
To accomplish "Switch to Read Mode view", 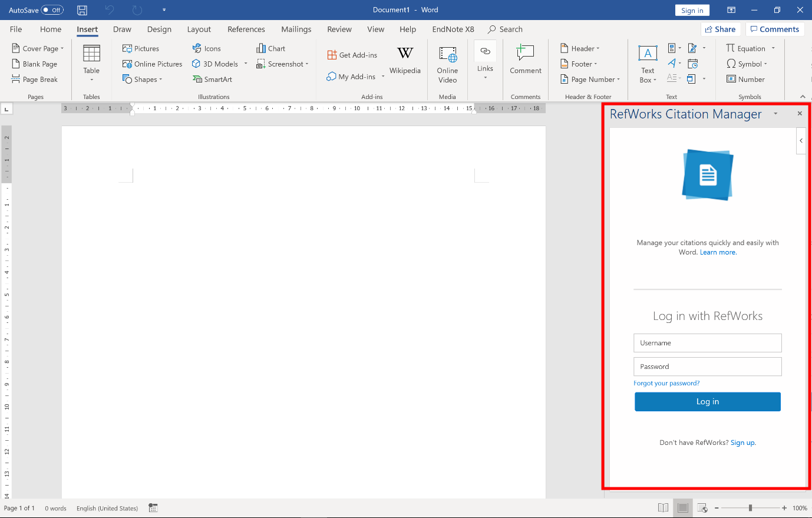I will (x=663, y=508).
